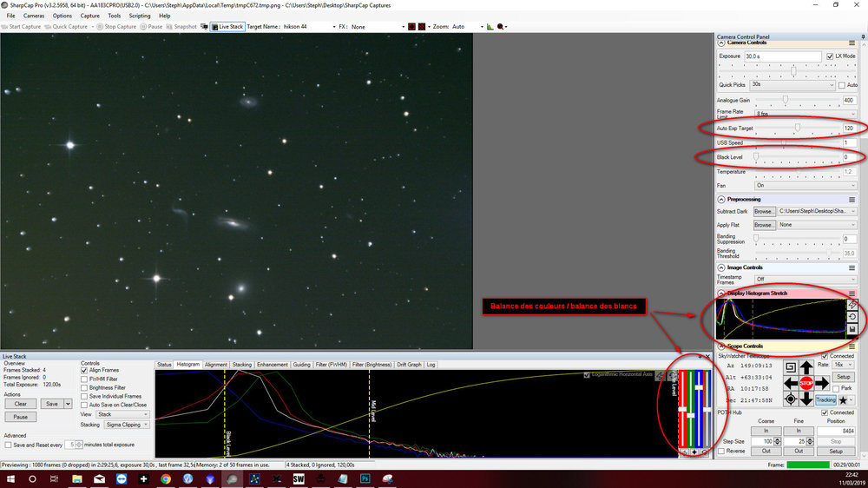Click the first red reticule overlay icon
Image resolution: width=868 pixels, height=488 pixels.
pyautogui.click(x=411, y=27)
